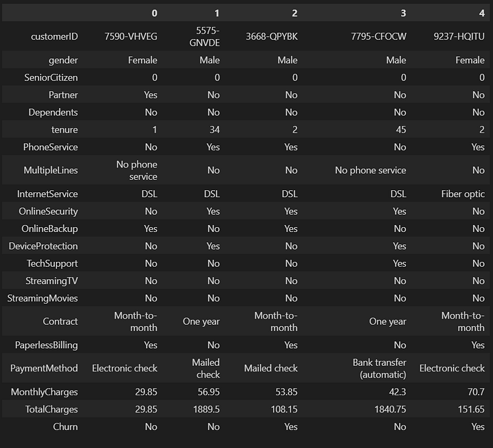
Task: Select the TotalCharges value 1840.75
Action: (390, 409)
